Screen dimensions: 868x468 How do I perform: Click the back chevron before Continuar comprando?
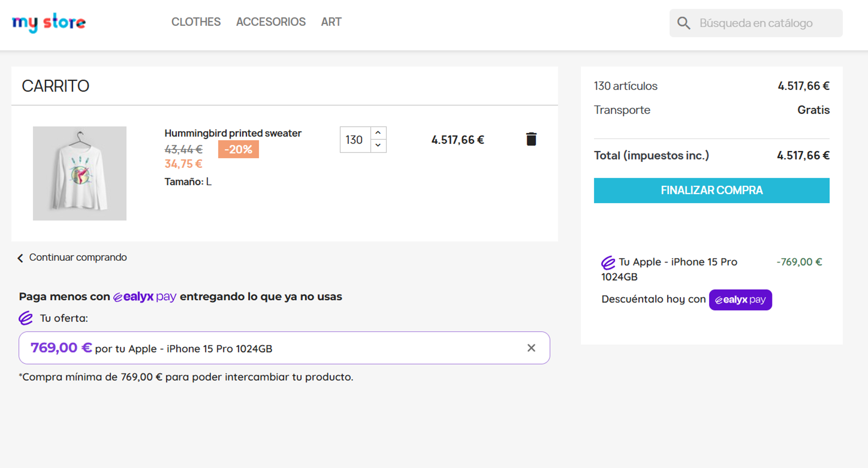tap(20, 258)
